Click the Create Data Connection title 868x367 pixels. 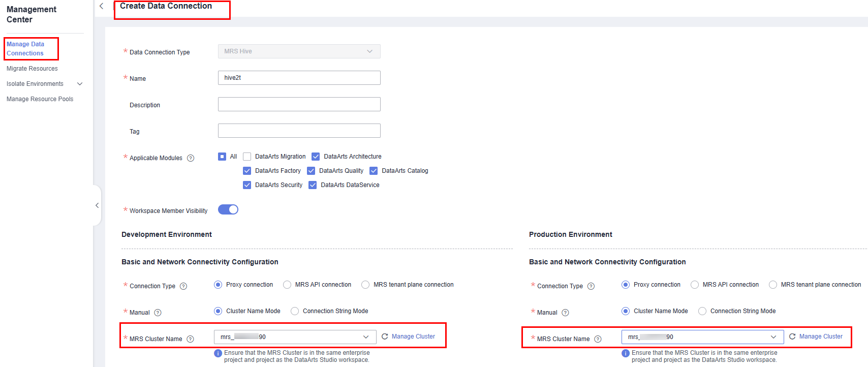pyautogui.click(x=166, y=6)
